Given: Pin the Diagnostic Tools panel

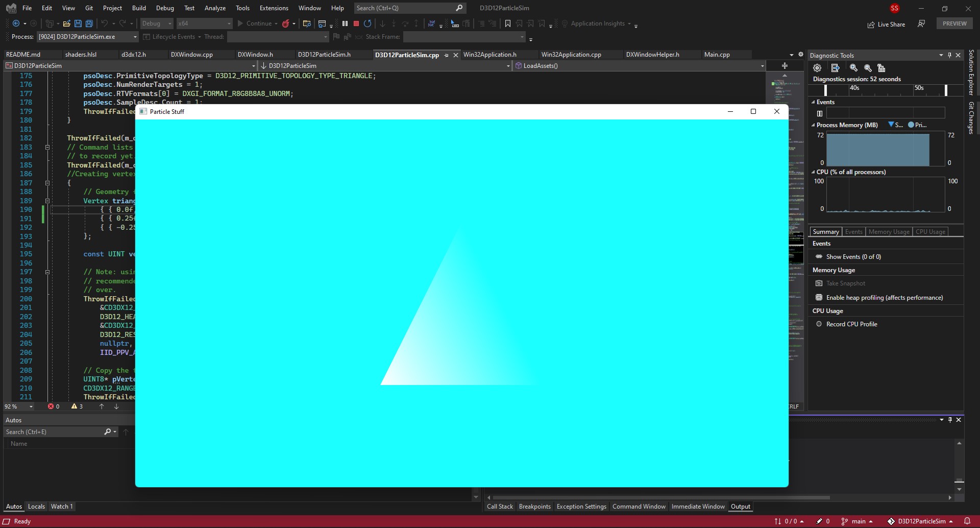Looking at the screenshot, I should [x=949, y=55].
